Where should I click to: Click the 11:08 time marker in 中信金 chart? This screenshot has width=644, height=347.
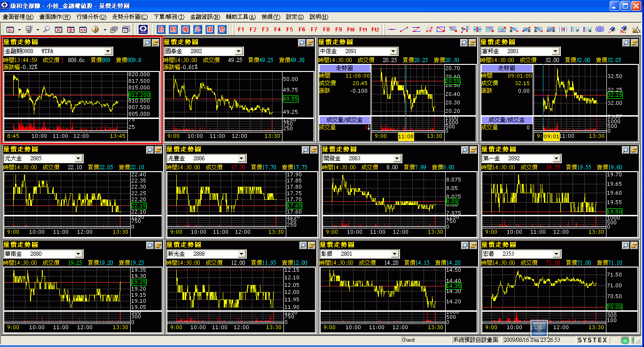(406, 136)
